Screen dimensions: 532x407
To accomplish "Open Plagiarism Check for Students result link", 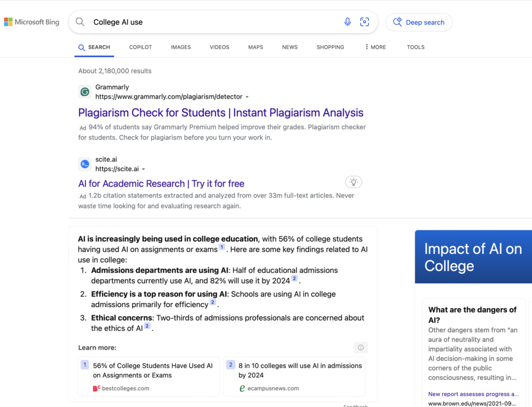I will (x=220, y=113).
